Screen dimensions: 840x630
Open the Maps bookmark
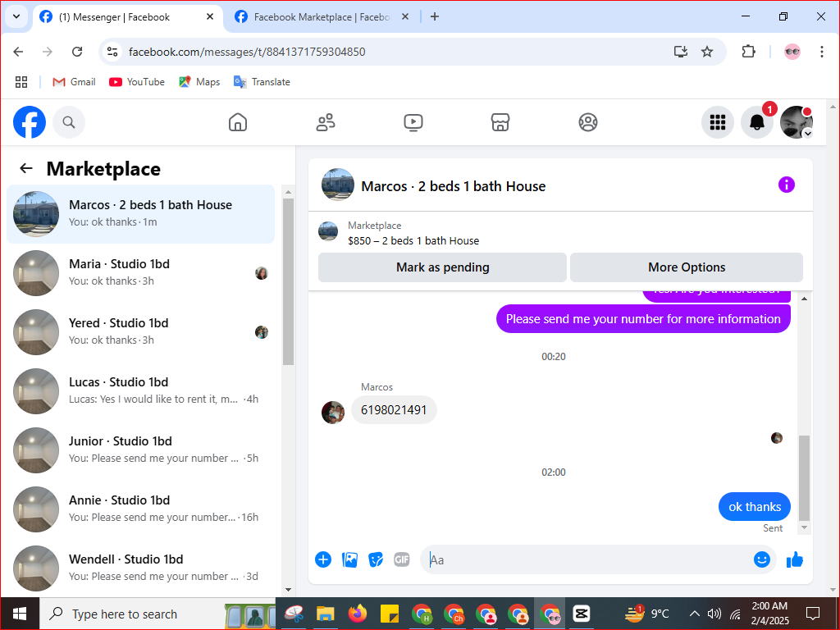199,82
